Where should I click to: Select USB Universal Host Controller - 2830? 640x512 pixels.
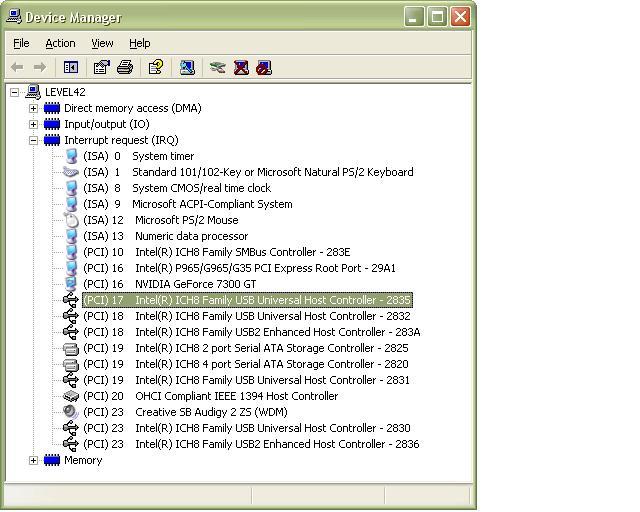[x=247, y=428]
